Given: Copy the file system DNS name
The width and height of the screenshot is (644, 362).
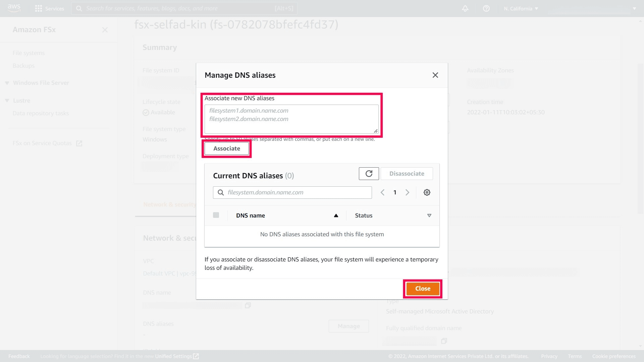Looking at the screenshot, I should 248,305.
